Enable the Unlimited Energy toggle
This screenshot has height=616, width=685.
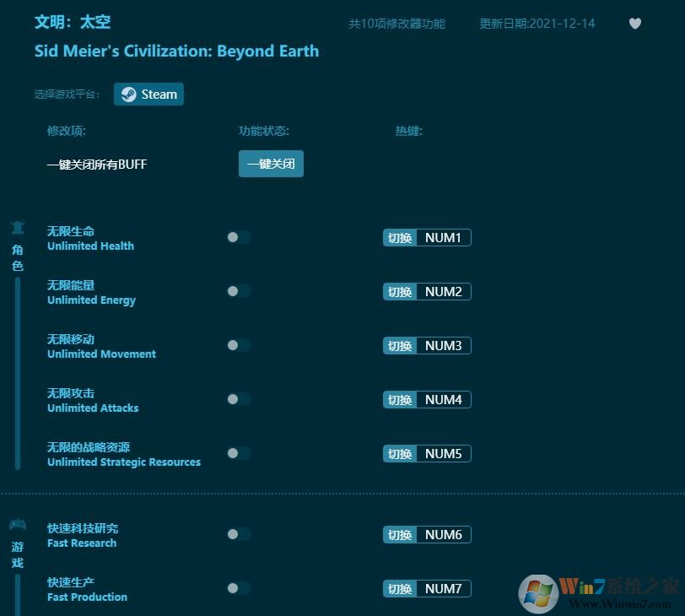237,291
